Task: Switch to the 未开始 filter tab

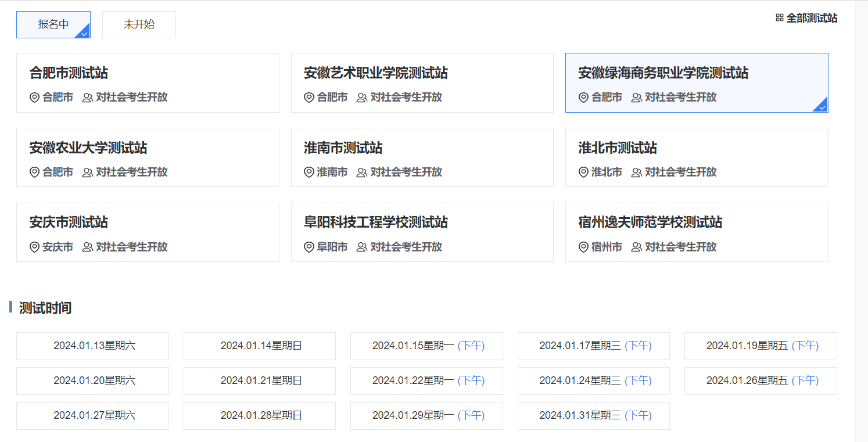Action: point(139,25)
